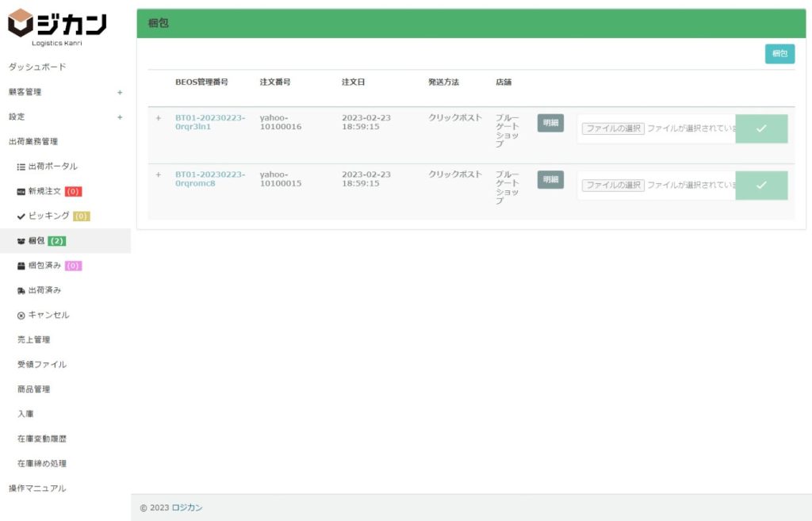This screenshot has width=812, height=521.
Task: Select the ピッキング checkmark icon
Action: click(21, 216)
